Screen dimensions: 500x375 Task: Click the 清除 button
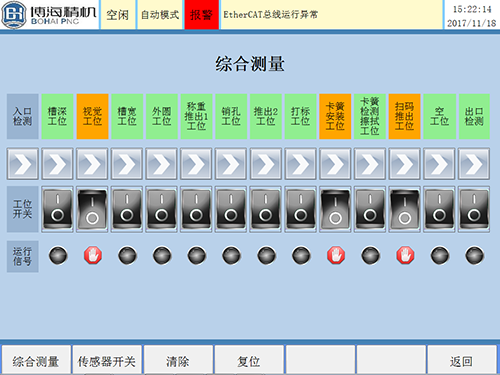(178, 360)
